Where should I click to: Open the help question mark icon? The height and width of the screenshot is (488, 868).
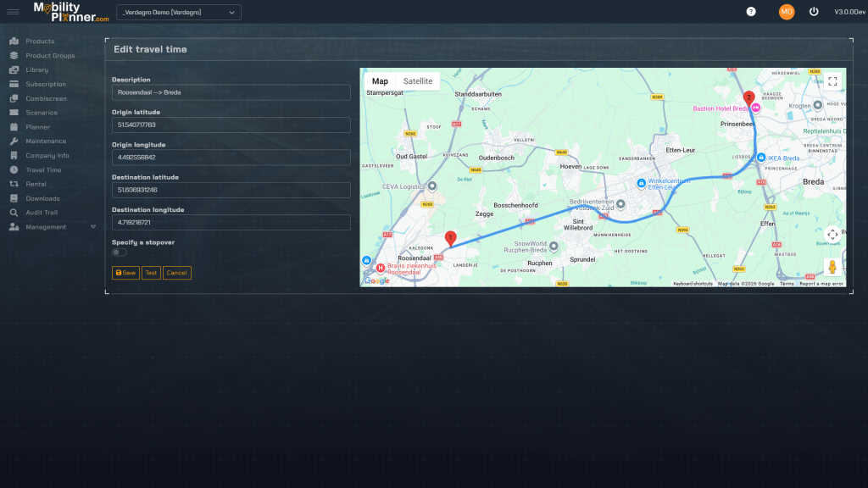(x=750, y=12)
